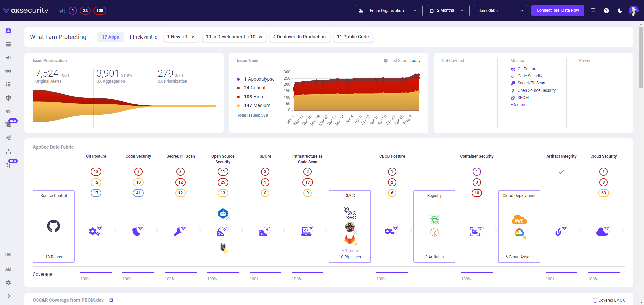Screen dimensions: 644x305
Task: Click the AWS icon in Cloud Deployment
Action: coord(519,220)
